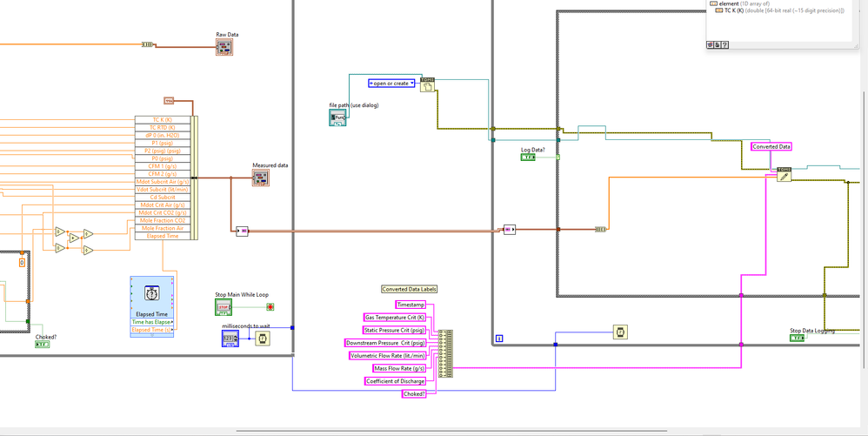Select the Choked? boolean indicator terminal

[x=43, y=344]
